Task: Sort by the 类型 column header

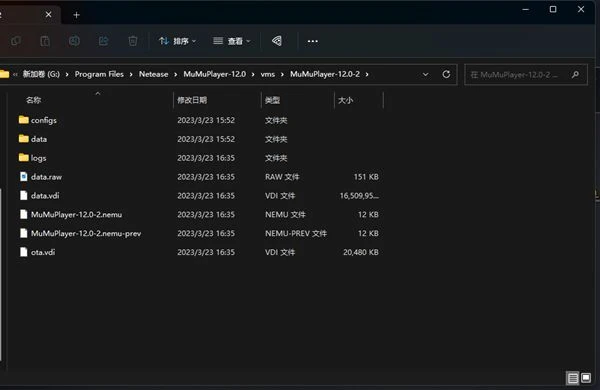Action: tap(272, 100)
